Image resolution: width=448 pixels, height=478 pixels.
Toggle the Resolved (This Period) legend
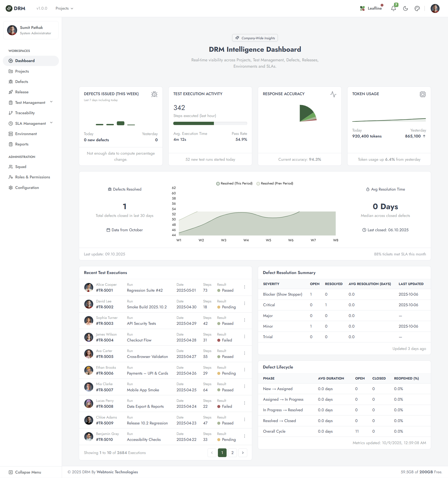[x=234, y=183]
